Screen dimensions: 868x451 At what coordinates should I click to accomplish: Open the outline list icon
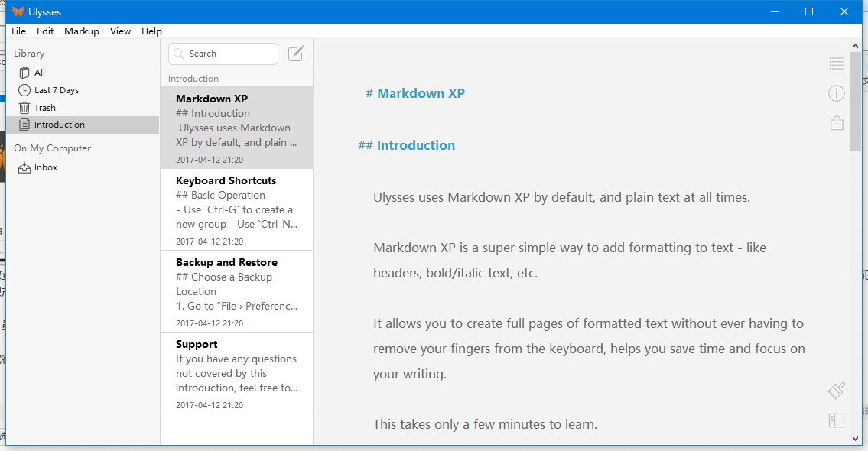pos(836,64)
